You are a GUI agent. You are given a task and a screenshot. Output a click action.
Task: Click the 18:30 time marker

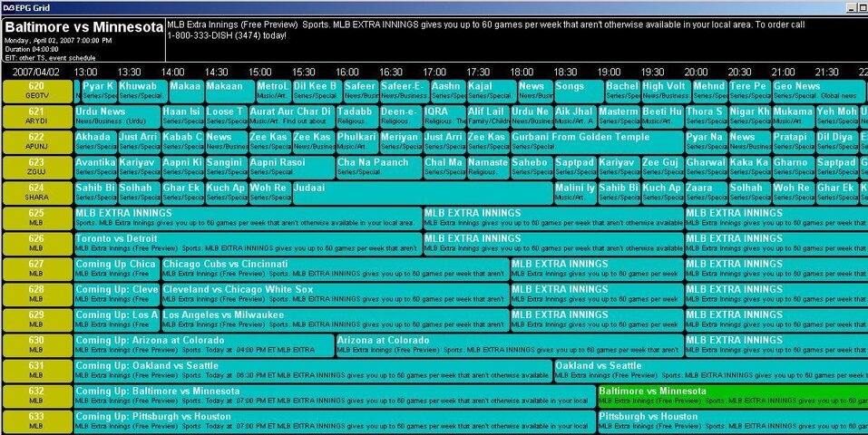565,72
